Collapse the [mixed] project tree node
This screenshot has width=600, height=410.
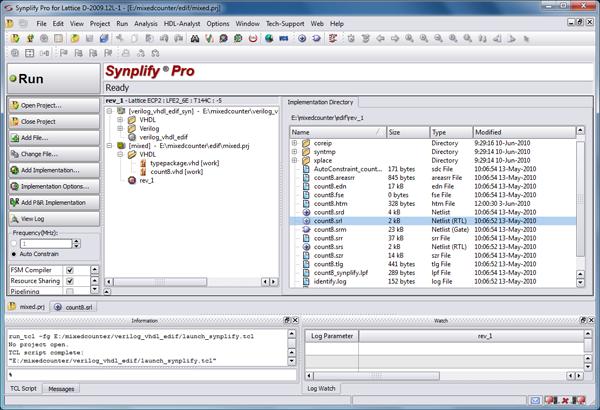tap(109, 144)
